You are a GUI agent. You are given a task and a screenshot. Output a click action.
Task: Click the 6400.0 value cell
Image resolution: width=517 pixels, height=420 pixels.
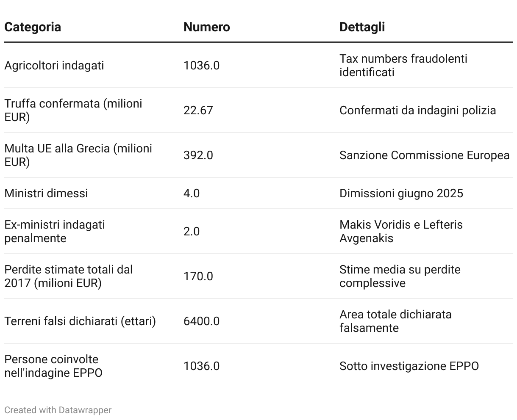[x=202, y=321]
